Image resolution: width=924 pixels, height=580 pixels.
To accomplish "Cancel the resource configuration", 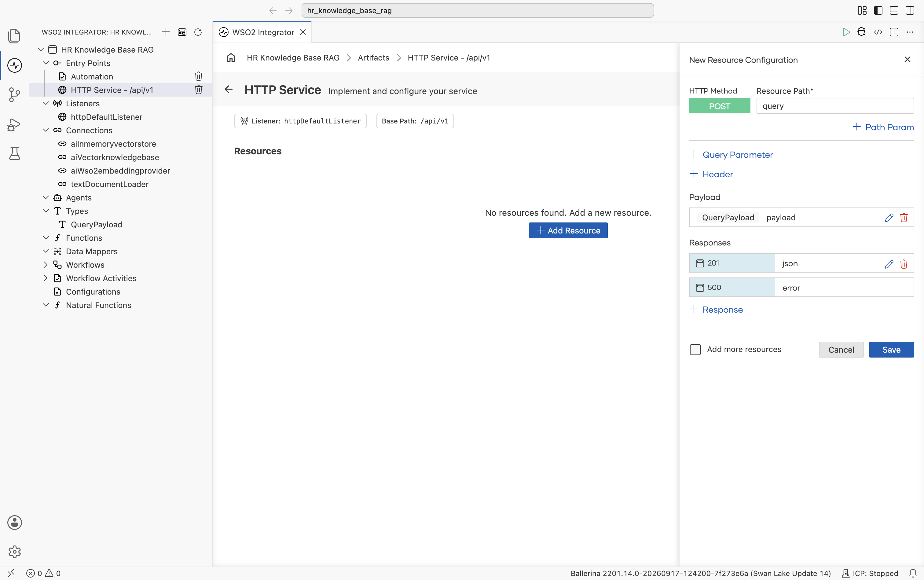I will [841, 350].
